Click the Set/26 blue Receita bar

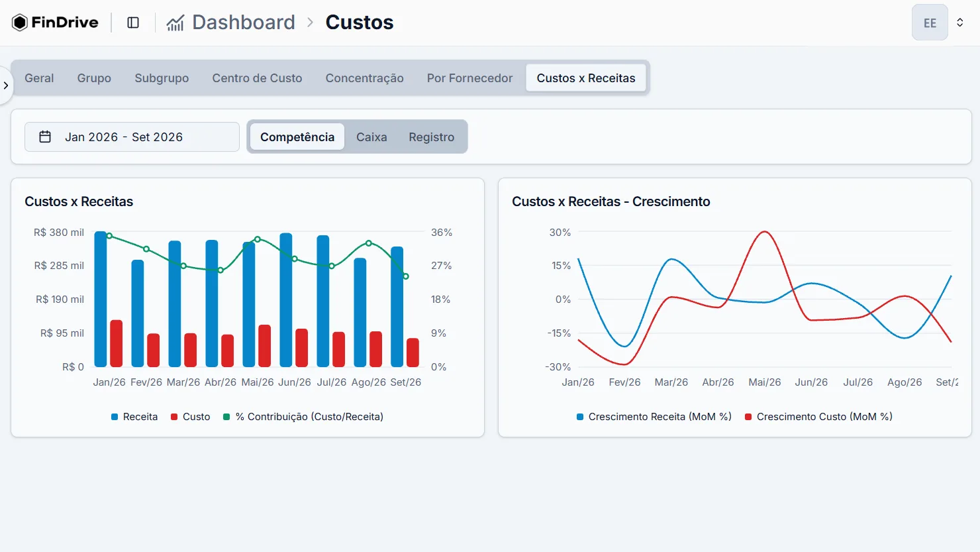(x=397, y=307)
